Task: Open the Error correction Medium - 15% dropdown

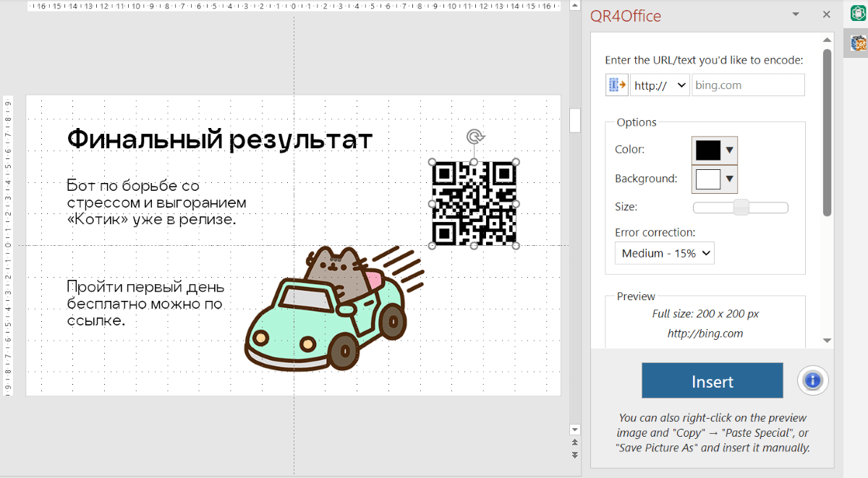Action: coord(664,253)
